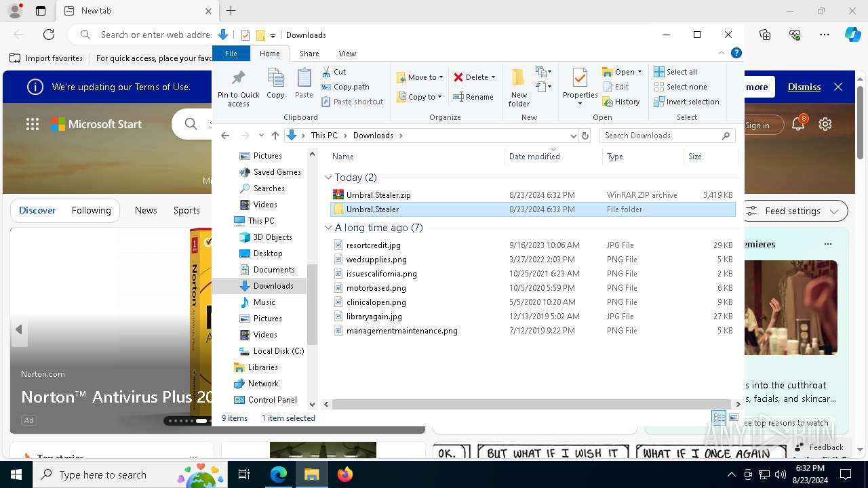This screenshot has width=868, height=488.
Task: Open Firefox from the taskbar
Action: pyautogui.click(x=345, y=474)
